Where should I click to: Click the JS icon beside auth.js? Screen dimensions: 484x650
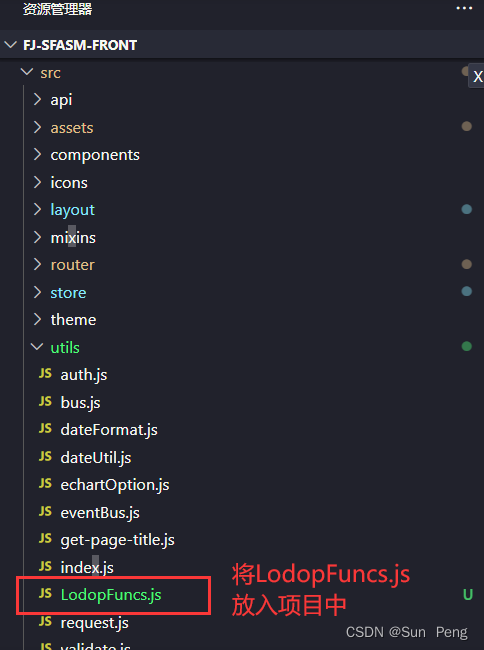[x=45, y=374]
